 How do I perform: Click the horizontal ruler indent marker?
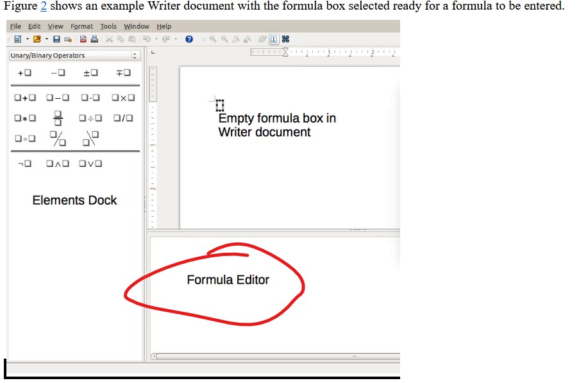click(x=285, y=52)
